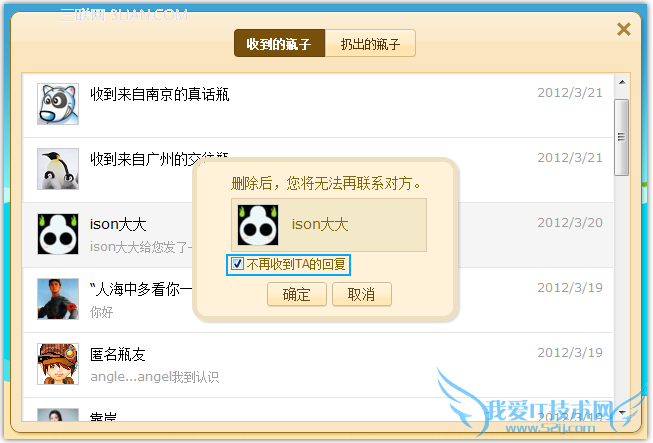Screen dimensions: 653x443
Task: Click the vertical scrollbar thumb
Action: coord(621,137)
